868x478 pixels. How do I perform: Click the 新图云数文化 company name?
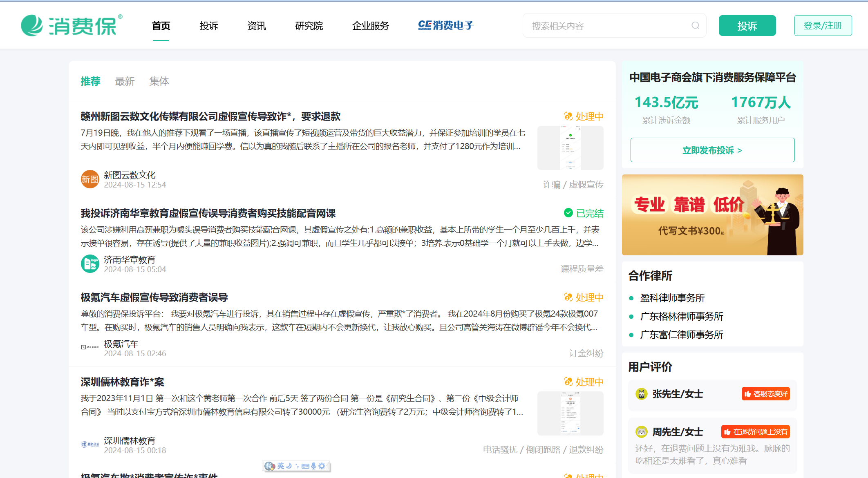pyautogui.click(x=130, y=175)
